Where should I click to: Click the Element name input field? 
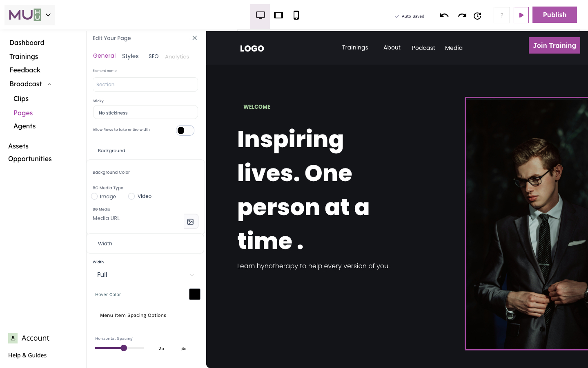click(x=145, y=85)
